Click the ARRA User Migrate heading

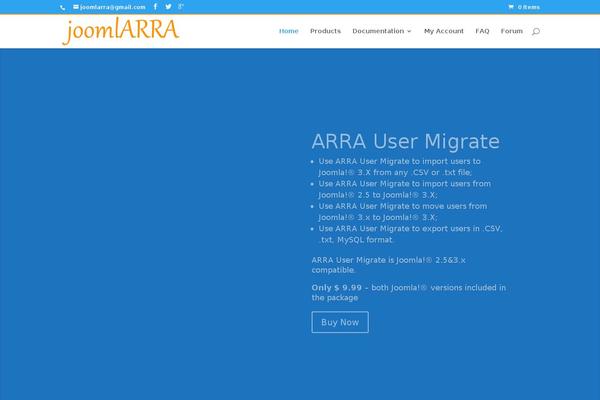point(405,142)
